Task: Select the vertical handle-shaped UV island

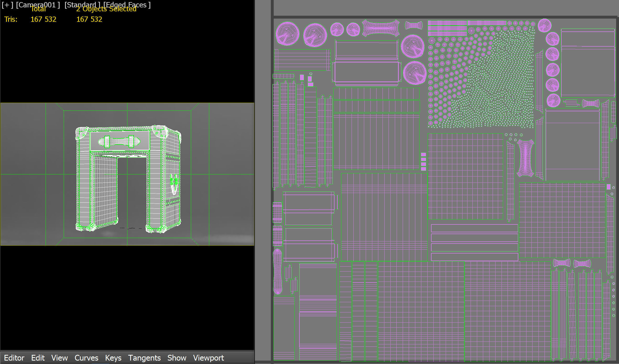Action: click(x=525, y=158)
